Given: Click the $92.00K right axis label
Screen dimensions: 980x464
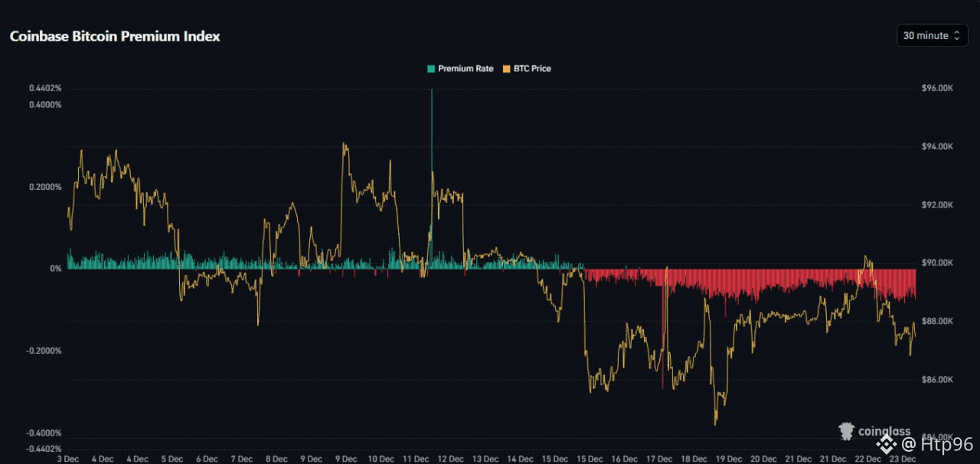Looking at the screenshot, I should pyautogui.click(x=937, y=205).
